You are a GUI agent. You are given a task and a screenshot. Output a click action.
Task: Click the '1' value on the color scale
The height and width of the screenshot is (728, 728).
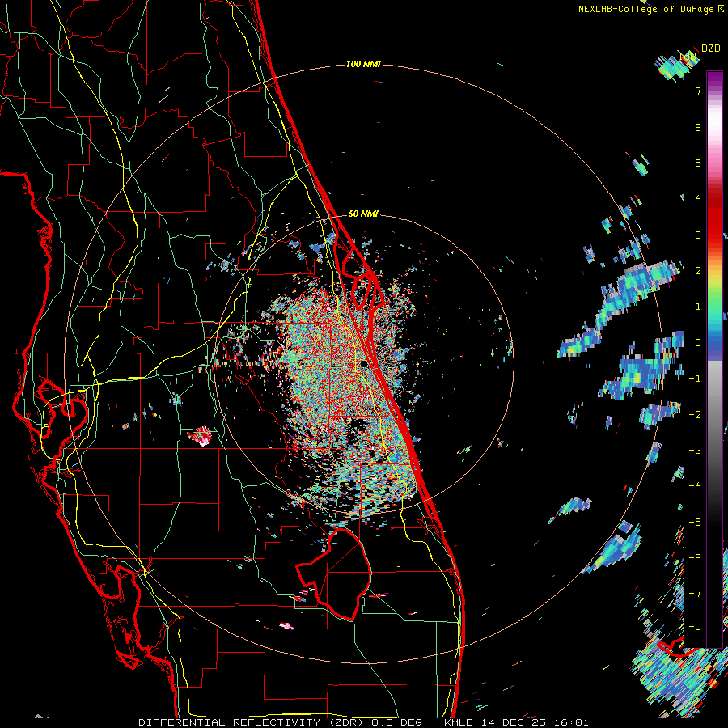pos(698,307)
